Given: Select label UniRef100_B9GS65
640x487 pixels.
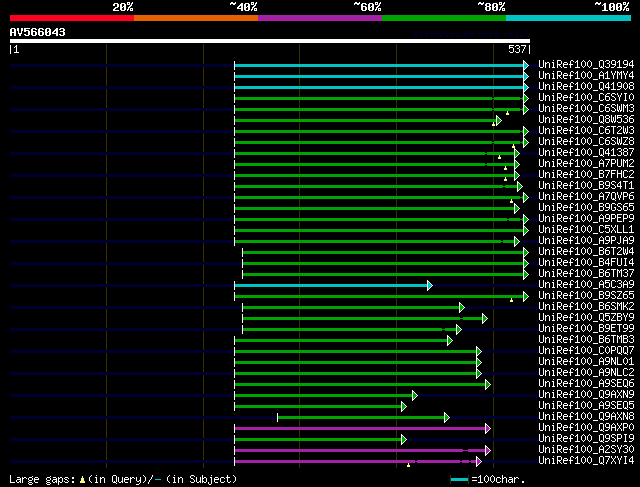Looking at the screenshot, I should coord(586,208).
